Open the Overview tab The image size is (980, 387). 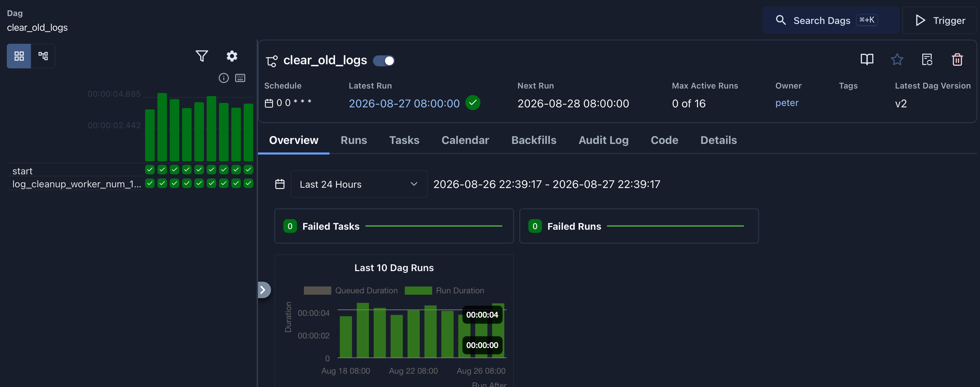[293, 140]
